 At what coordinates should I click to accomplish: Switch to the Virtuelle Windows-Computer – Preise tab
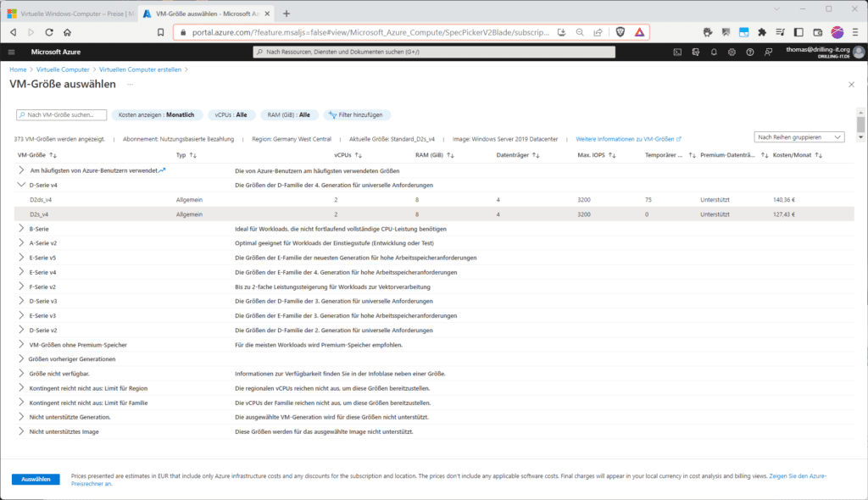pos(70,14)
